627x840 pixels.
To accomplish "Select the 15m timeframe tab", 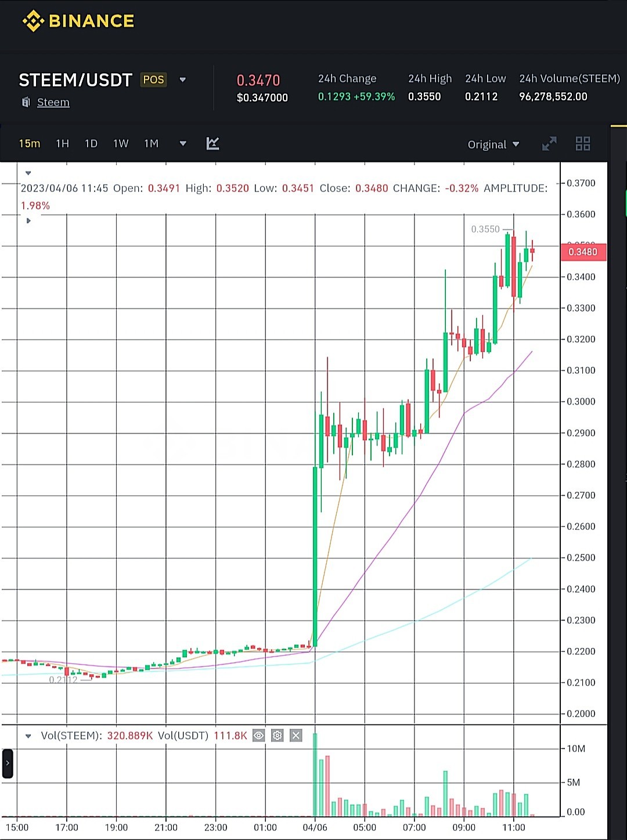I will (30, 143).
